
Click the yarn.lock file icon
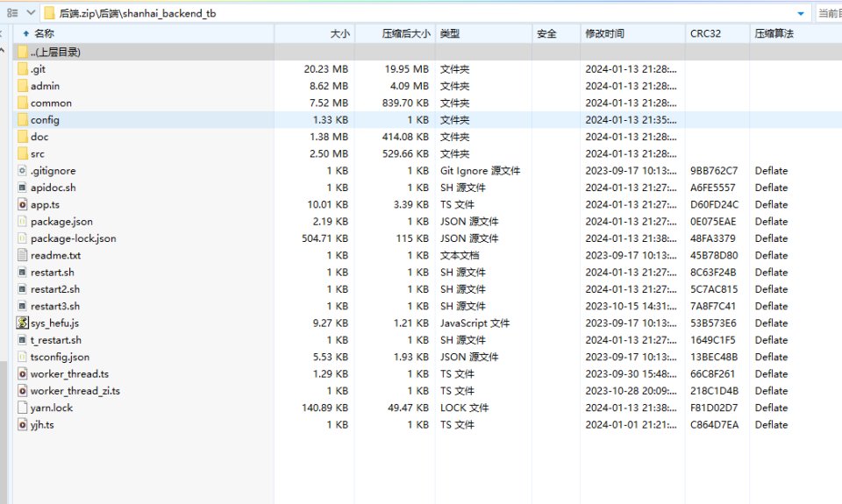pos(23,408)
